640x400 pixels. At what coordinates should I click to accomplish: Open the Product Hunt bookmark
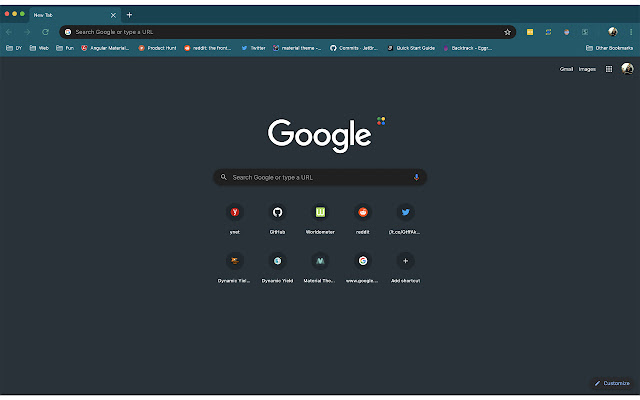tap(157, 48)
